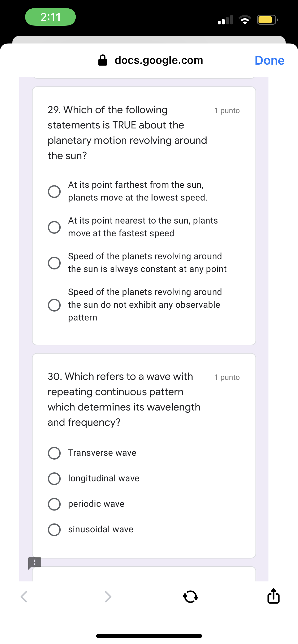
Task: Tap the report problem feedback icon
Action: tap(35, 563)
